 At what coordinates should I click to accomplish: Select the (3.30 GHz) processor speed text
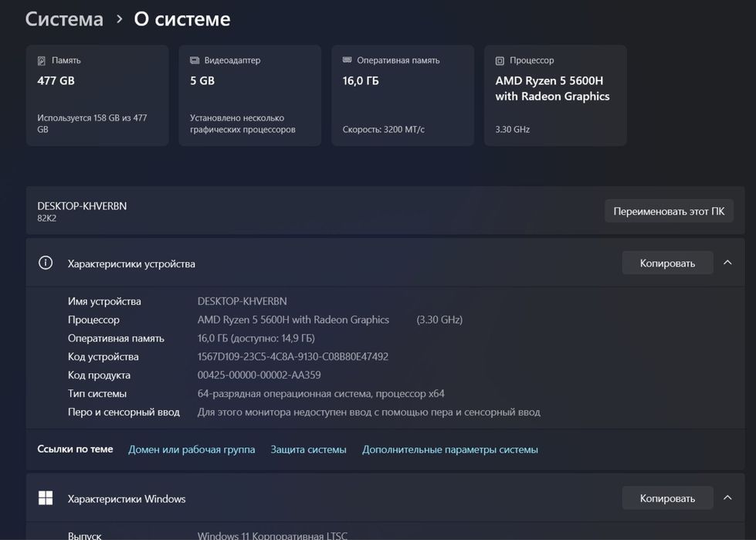click(x=439, y=320)
